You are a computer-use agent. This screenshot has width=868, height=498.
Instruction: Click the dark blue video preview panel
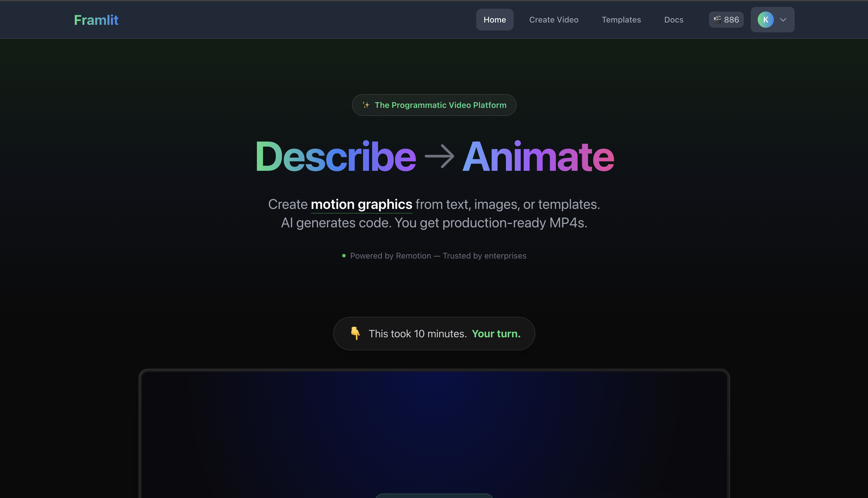[x=434, y=431]
